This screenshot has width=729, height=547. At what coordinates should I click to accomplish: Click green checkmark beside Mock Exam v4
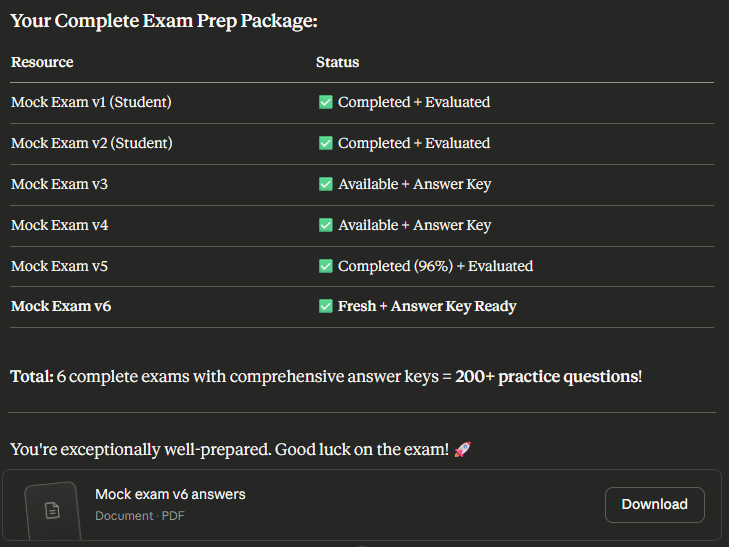(x=325, y=225)
